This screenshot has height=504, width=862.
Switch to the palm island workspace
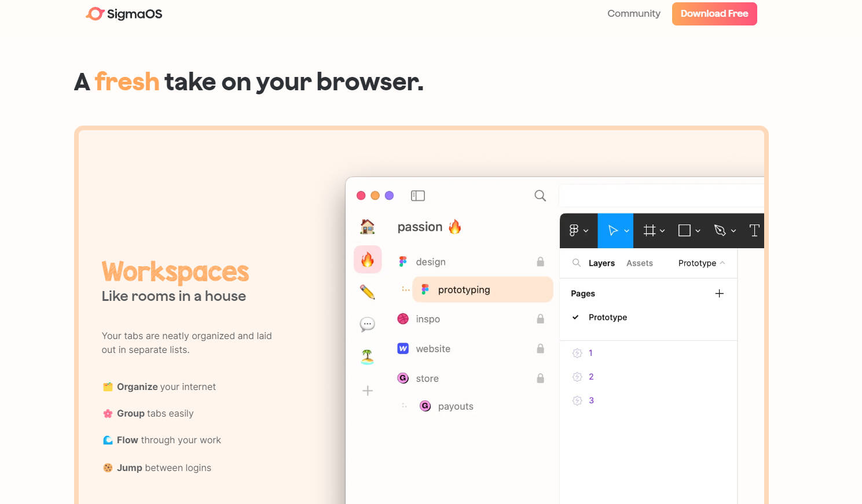click(367, 357)
